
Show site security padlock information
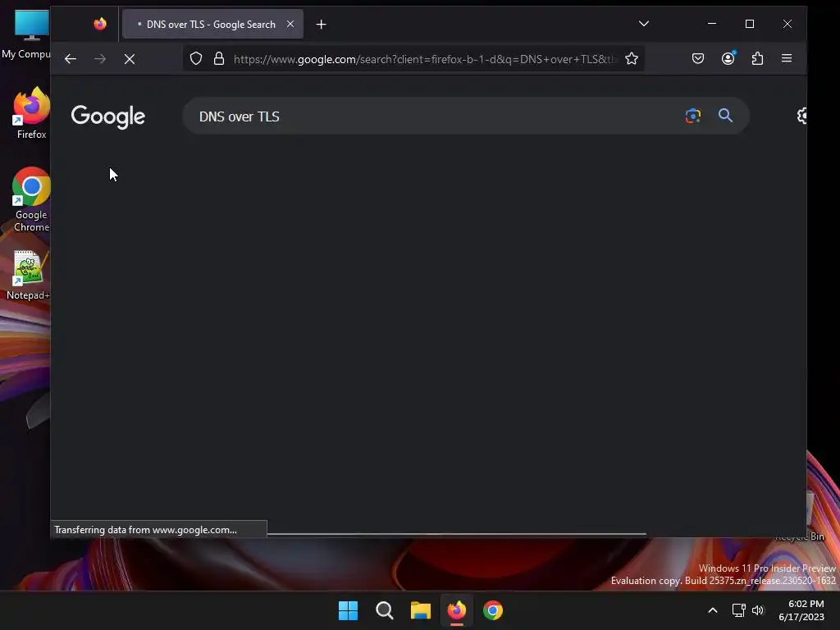pos(218,58)
